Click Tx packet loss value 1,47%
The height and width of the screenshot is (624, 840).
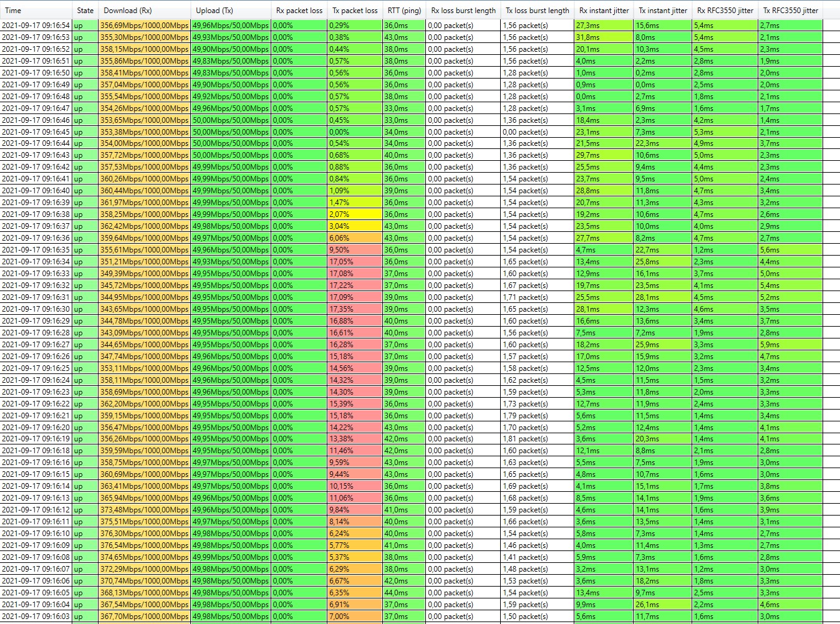(x=355, y=203)
